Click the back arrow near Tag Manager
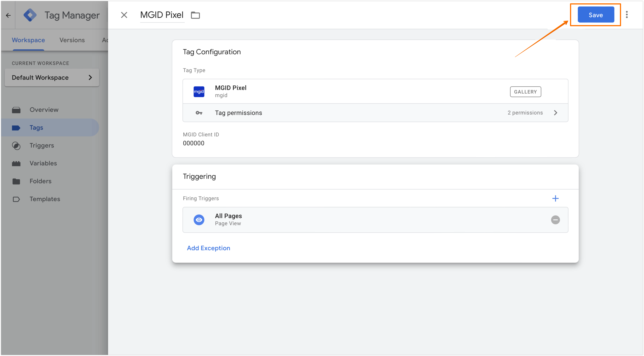Screen dimensions: 644x356 [x=8, y=16]
